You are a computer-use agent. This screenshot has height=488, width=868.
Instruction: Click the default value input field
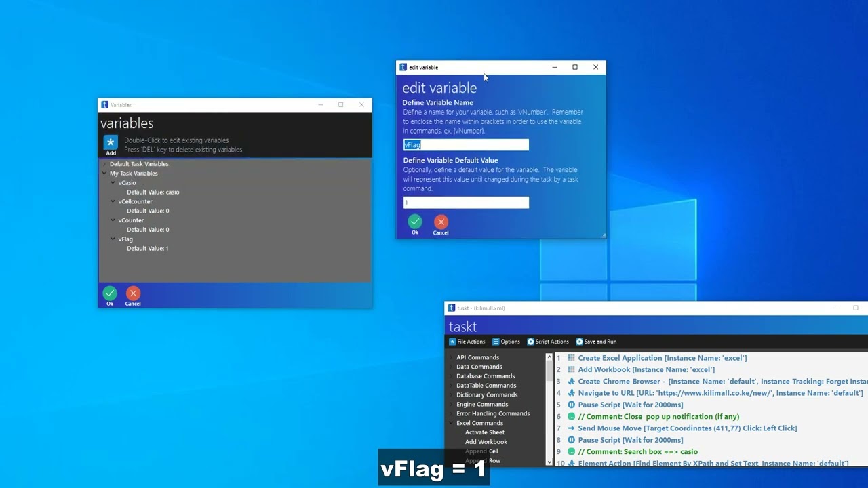coord(466,202)
